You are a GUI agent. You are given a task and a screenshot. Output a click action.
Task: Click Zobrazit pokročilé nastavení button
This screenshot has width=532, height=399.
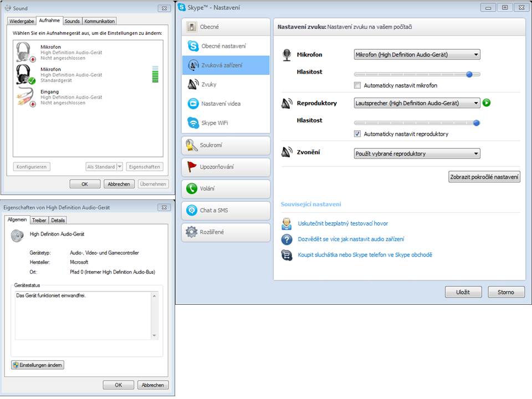point(484,177)
